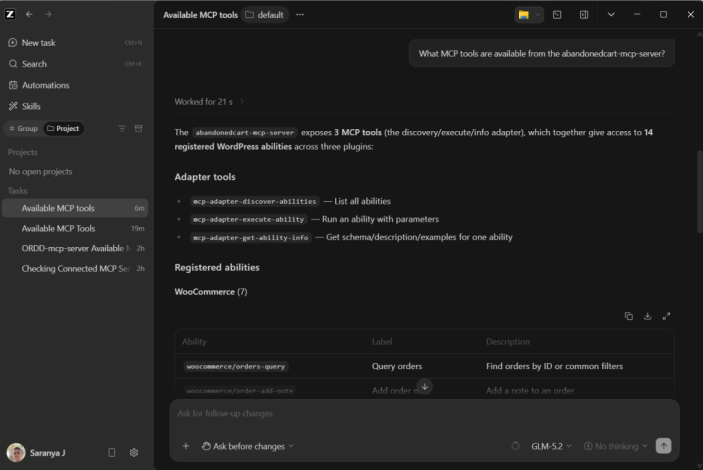Click the yellow folder open-in icon
The height and width of the screenshot is (470, 703).
[x=523, y=15]
